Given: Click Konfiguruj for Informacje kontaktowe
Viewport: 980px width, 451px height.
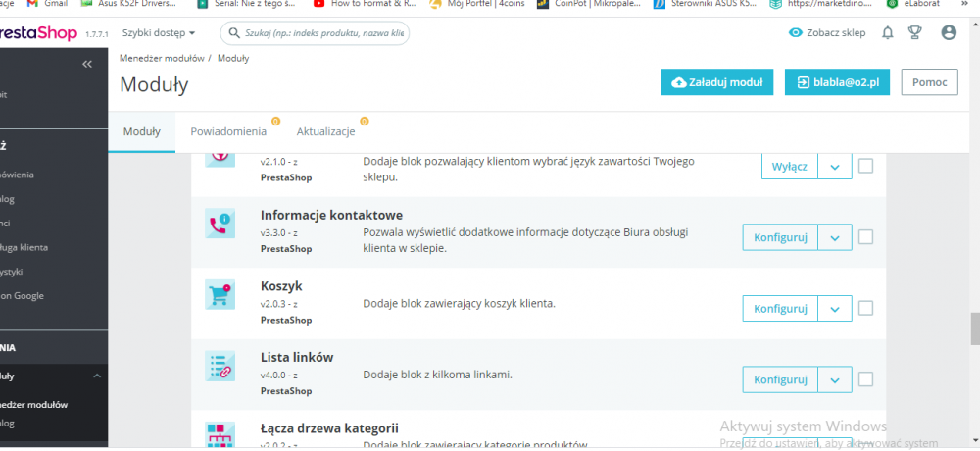Looking at the screenshot, I should pyautogui.click(x=780, y=237).
